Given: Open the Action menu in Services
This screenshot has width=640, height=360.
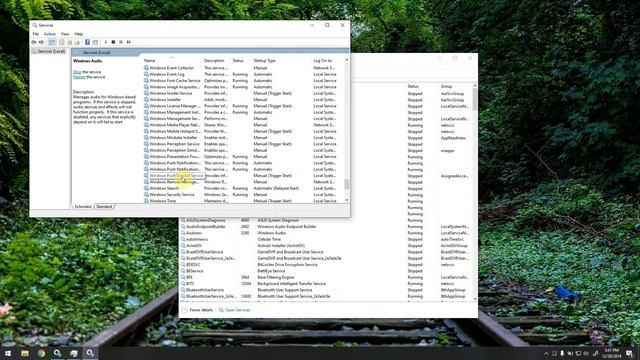Looking at the screenshot, I should pos(50,34).
